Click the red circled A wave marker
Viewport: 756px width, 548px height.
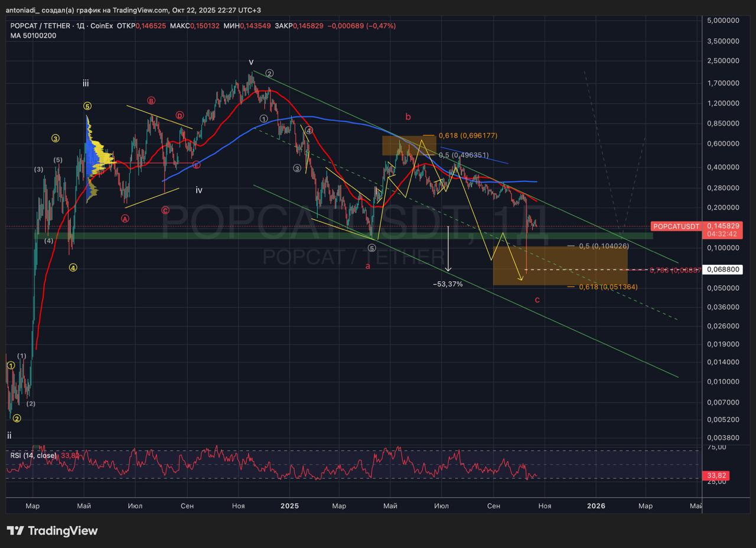pyautogui.click(x=125, y=218)
